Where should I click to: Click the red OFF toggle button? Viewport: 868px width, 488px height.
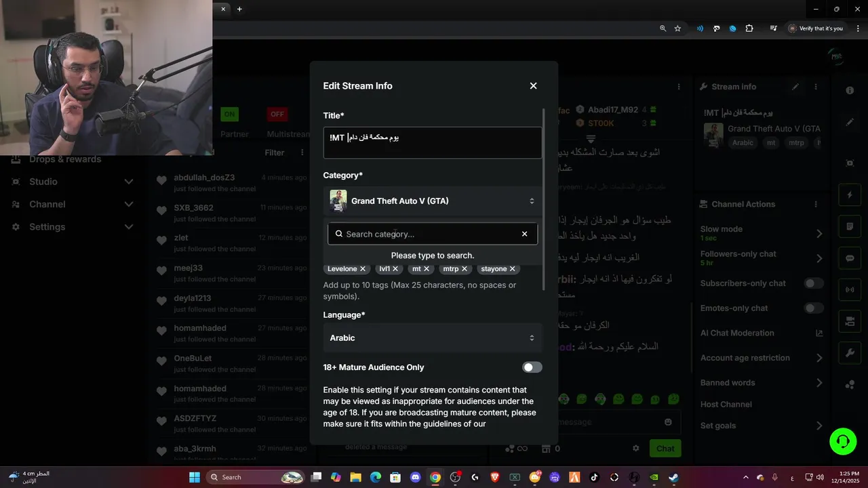[x=277, y=114]
